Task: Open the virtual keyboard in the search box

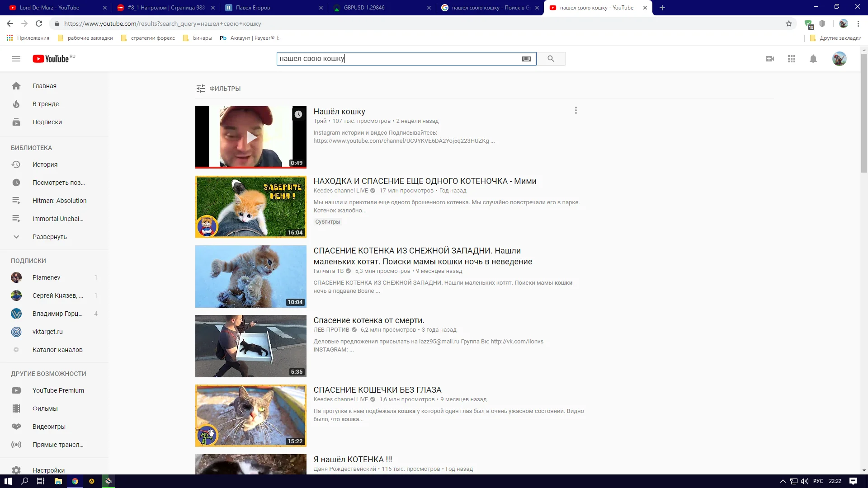Action: 526,59
